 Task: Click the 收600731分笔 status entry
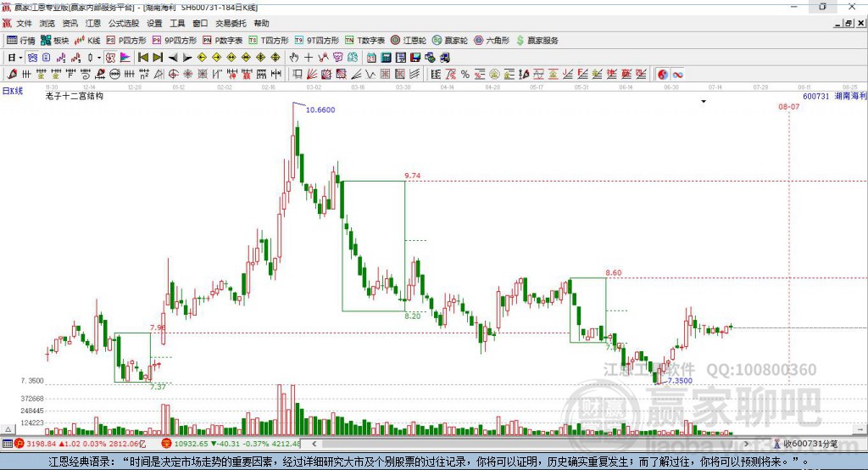[806, 444]
